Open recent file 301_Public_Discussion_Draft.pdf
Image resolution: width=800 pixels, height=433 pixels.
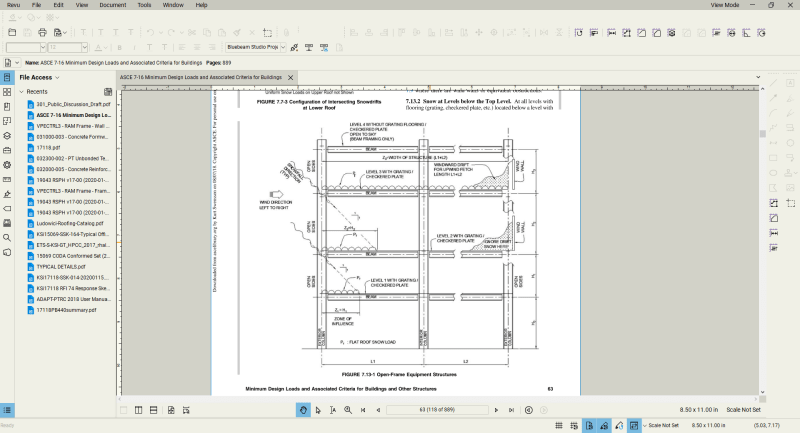click(x=73, y=104)
